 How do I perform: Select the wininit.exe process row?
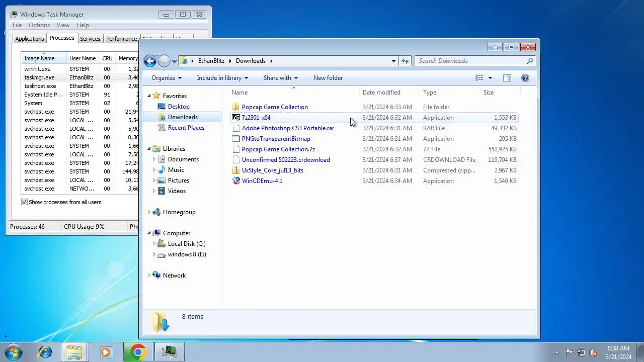point(80,69)
